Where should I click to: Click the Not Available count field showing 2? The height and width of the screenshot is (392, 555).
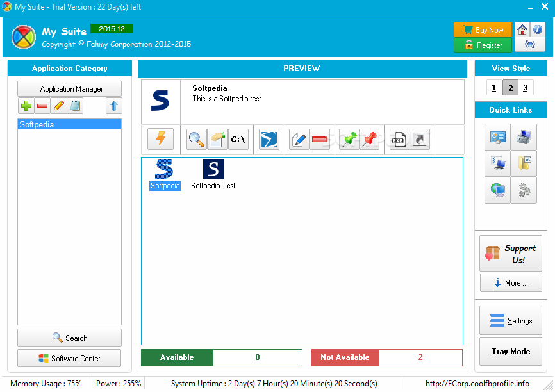point(420,357)
